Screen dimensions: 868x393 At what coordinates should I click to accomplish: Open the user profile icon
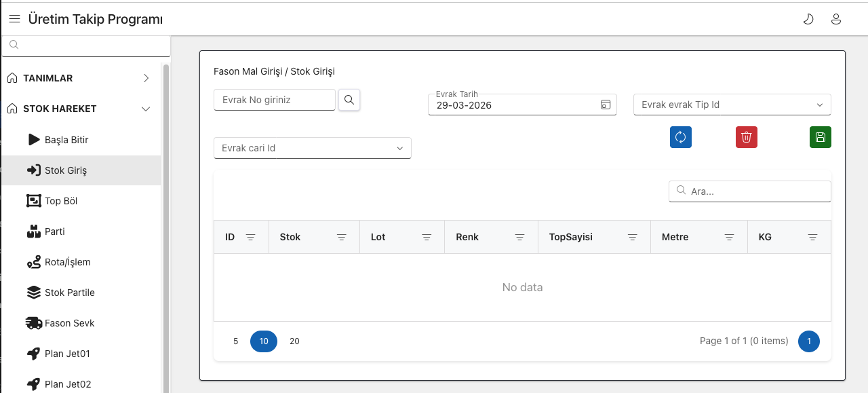[836, 19]
